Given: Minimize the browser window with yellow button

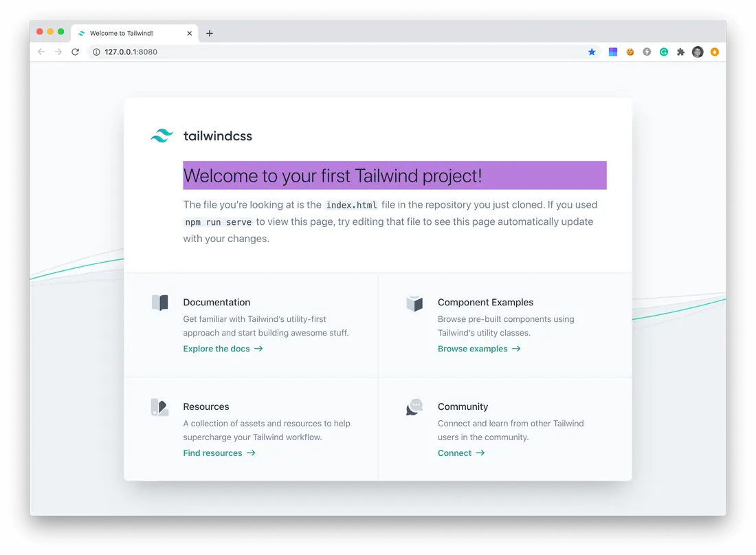Looking at the screenshot, I should (50, 32).
